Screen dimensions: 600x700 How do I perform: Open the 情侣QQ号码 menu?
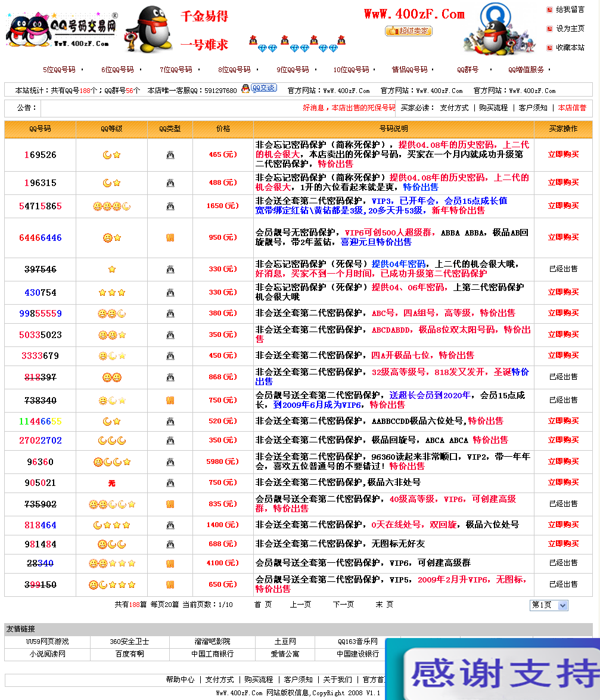tap(409, 70)
